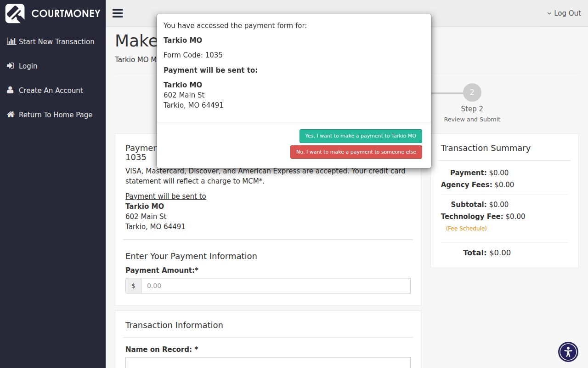588x368 pixels.
Task: Click the house icon beside Return To Home Page
Action: click(11, 115)
